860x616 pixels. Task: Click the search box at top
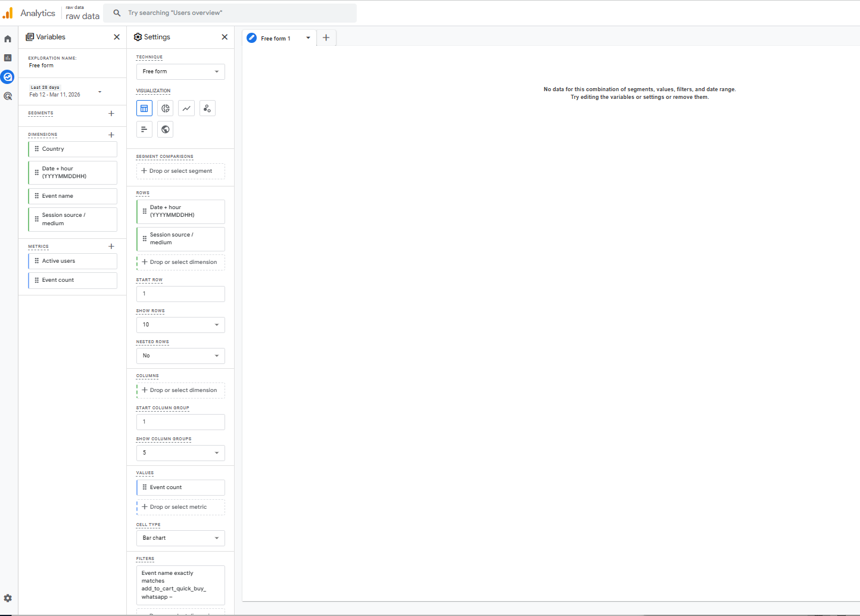tap(230, 13)
